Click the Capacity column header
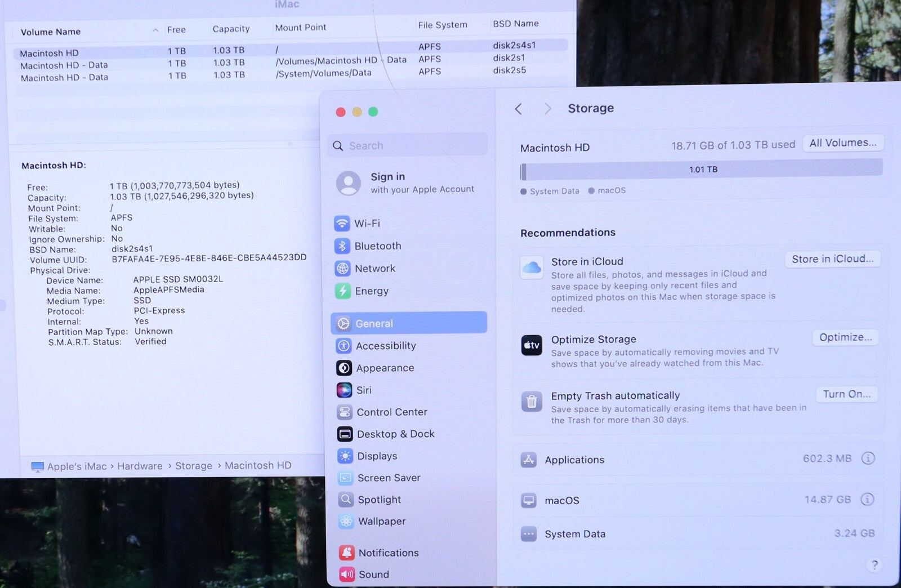Screen dimensions: 901x588 [231, 29]
